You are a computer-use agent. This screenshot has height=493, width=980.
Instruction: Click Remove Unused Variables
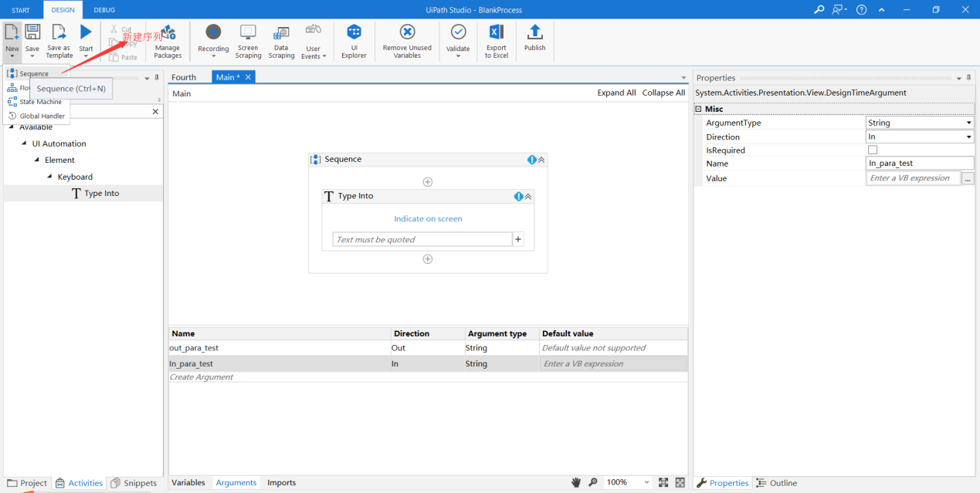(x=406, y=40)
